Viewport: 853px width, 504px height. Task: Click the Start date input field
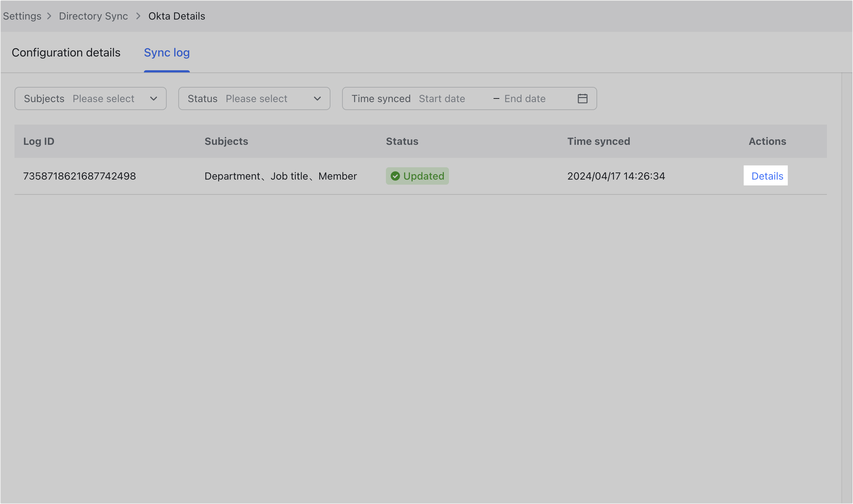click(x=442, y=98)
